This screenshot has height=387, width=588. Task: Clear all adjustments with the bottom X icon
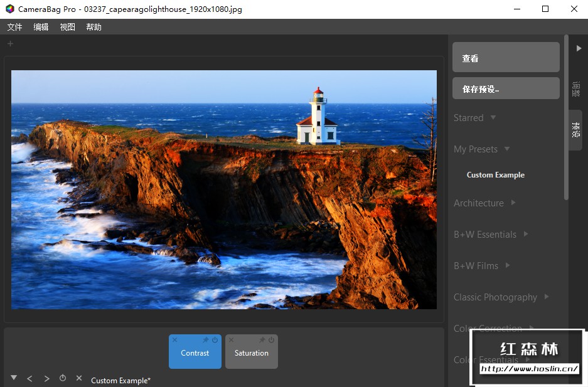(x=78, y=378)
